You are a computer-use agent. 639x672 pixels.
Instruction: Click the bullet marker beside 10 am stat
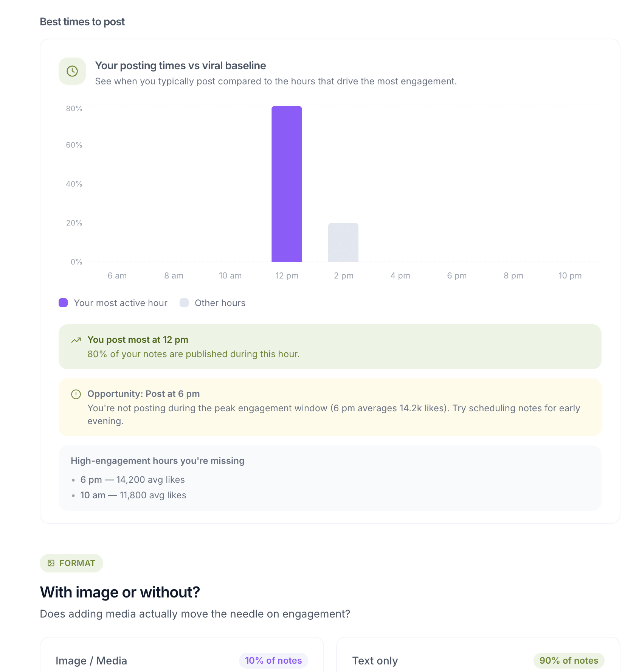73,495
